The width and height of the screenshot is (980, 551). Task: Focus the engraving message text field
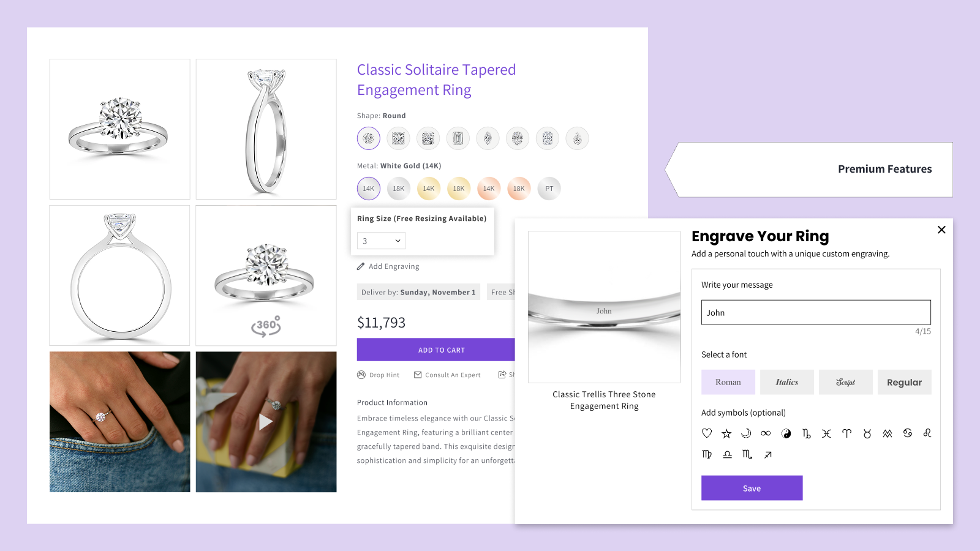coord(816,312)
